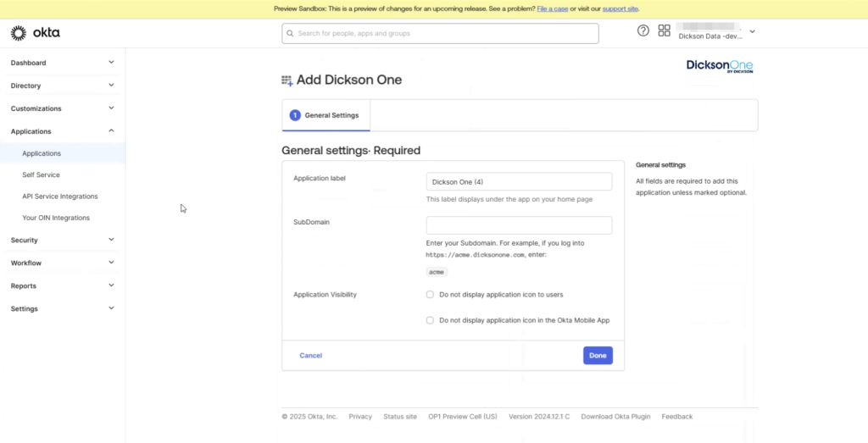The image size is (868, 443).
Task: Open Self Service in sidebar
Action: coord(41,174)
